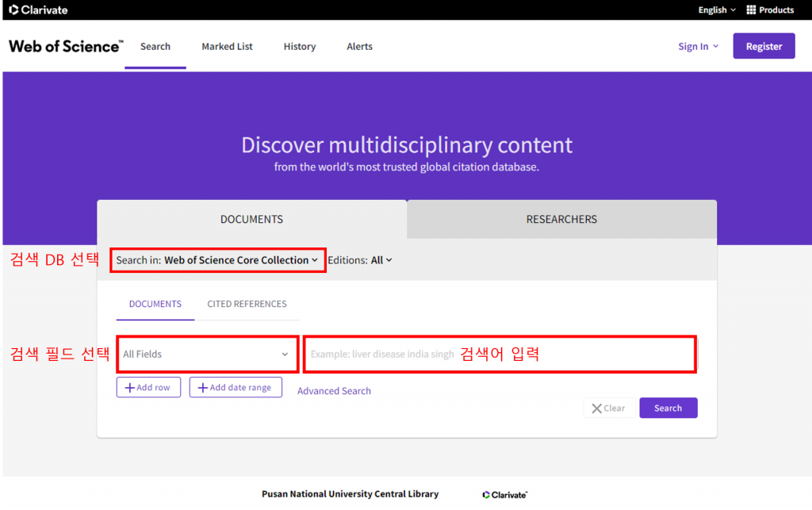Click the Web of Science logo
Viewport: 812px width, 510px height.
pos(67,46)
